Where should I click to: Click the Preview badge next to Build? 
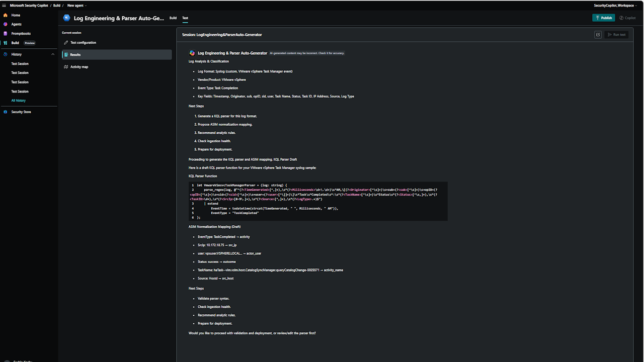tap(30, 43)
